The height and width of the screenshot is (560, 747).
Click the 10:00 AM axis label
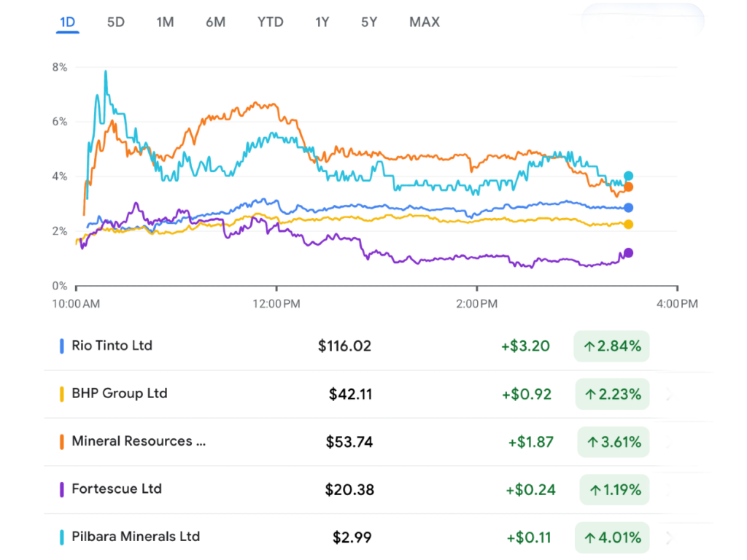(76, 304)
